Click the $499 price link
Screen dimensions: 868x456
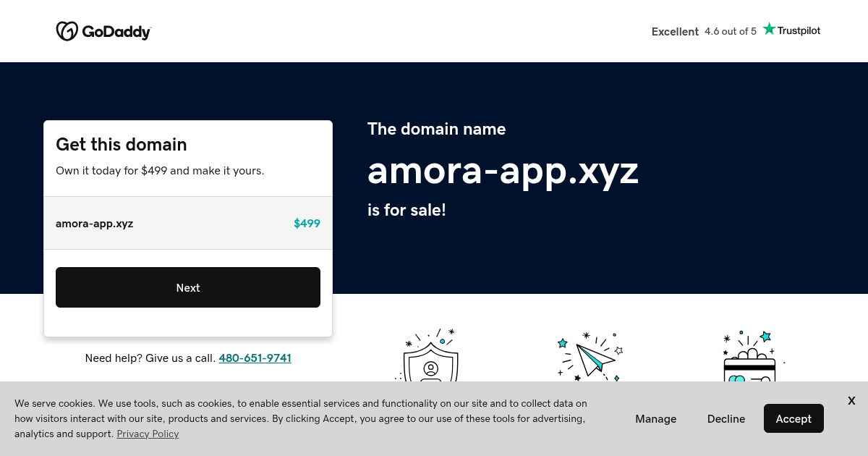(x=307, y=223)
